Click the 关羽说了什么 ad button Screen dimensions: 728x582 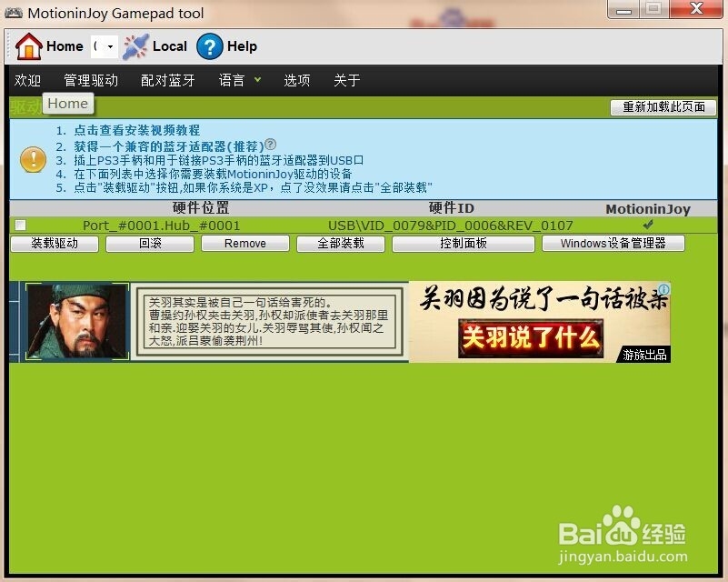coord(531,338)
